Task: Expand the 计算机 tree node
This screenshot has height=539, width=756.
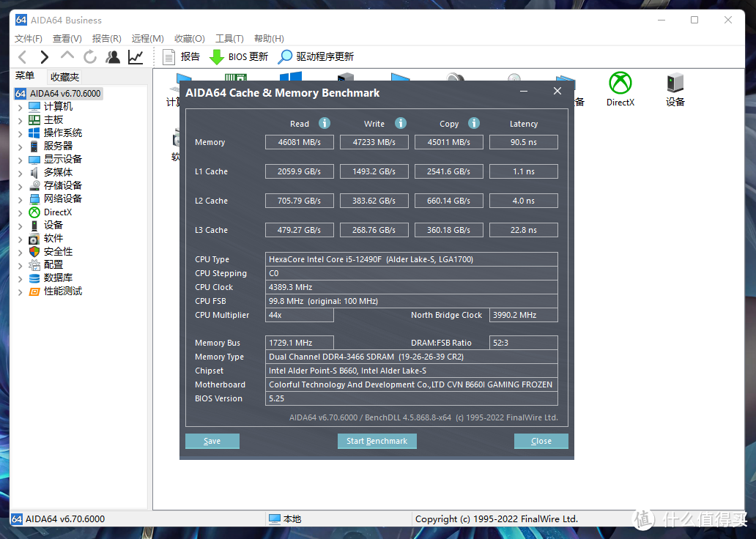Action: (x=20, y=107)
